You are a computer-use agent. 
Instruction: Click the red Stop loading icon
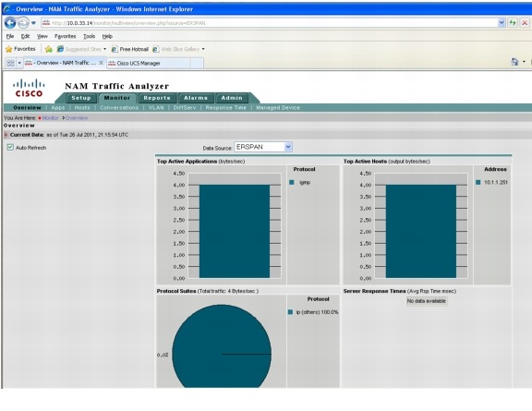coord(525,23)
